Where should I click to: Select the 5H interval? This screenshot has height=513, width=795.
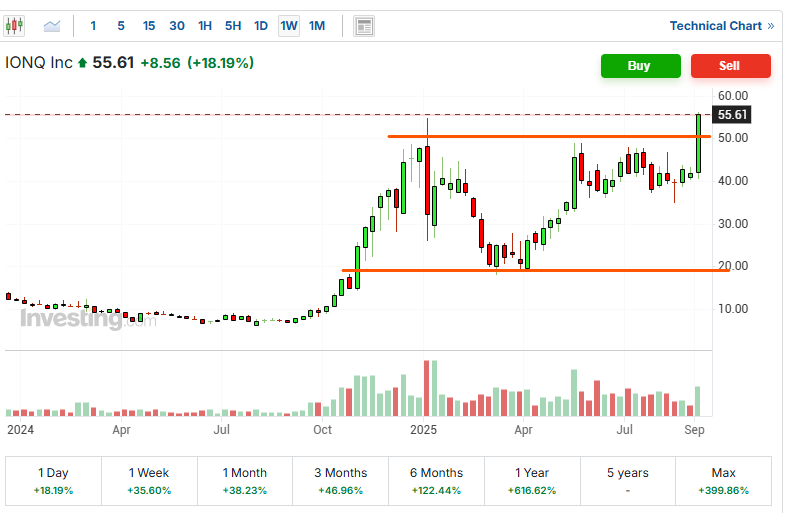(233, 26)
